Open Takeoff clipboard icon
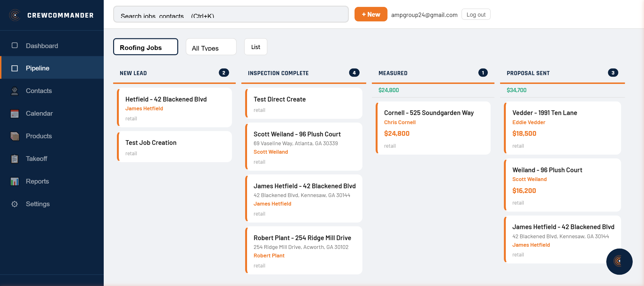 coord(15,159)
